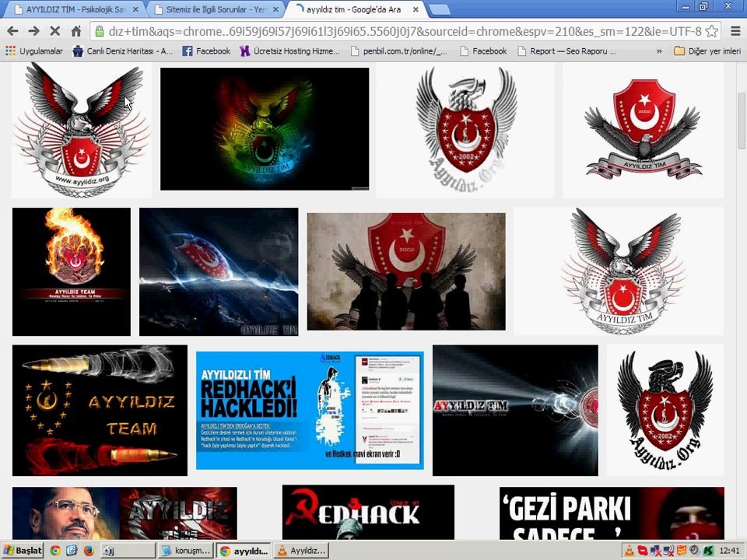Launch Chrome from the quick launch bar
Image resolution: width=747 pixels, height=560 pixels.
coord(55,551)
